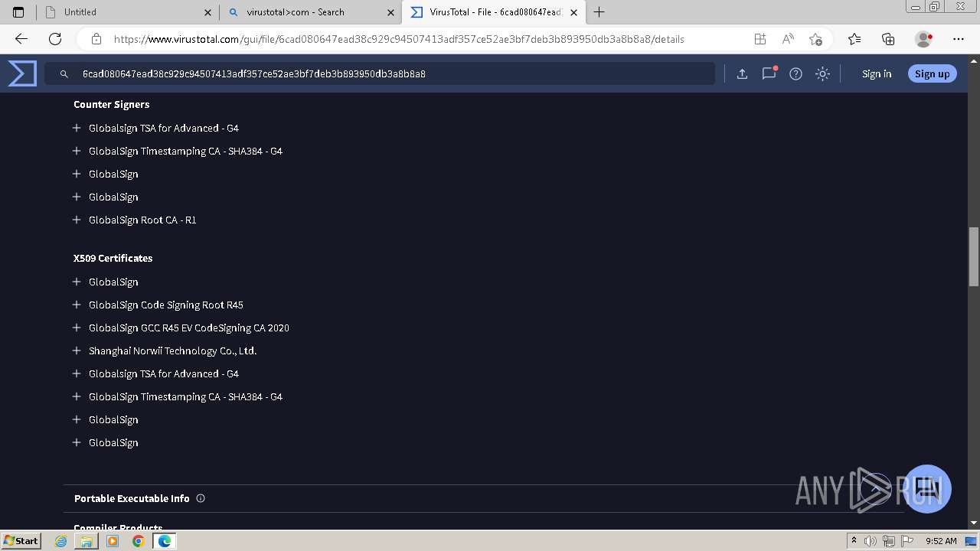980x551 pixels.
Task: Click the volume speaker tray icon
Action: pyautogui.click(x=871, y=541)
